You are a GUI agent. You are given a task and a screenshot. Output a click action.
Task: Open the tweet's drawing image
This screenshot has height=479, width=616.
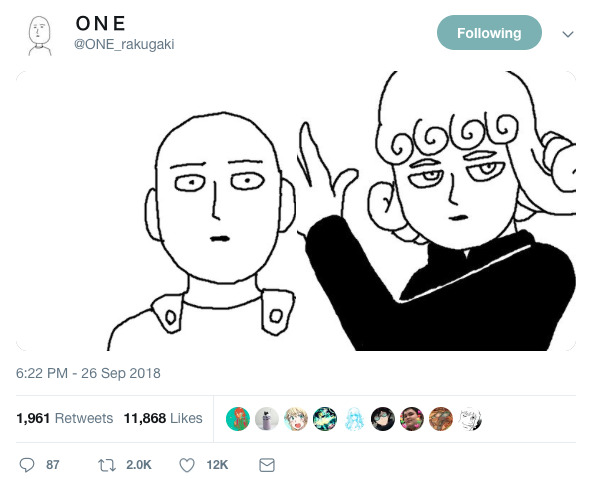tap(296, 211)
